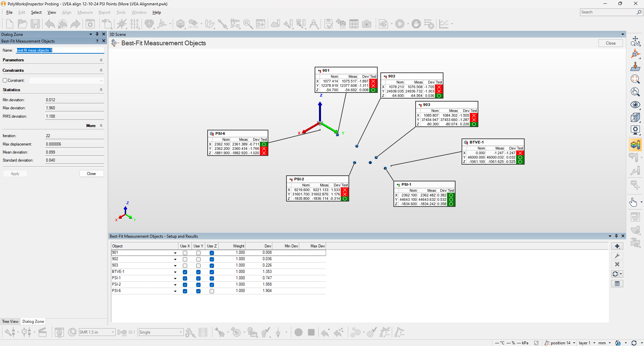Click the highlighted cube display icon in right sidebar

coord(635,145)
